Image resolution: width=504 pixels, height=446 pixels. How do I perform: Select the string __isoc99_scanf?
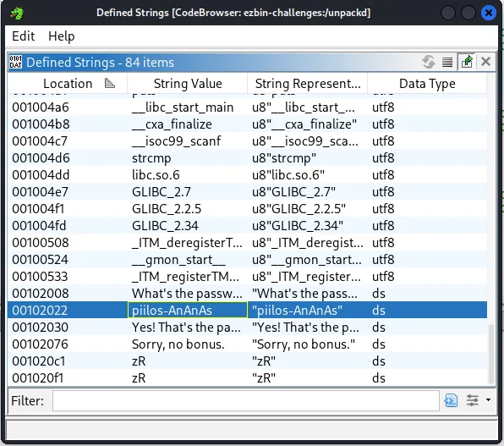click(x=176, y=141)
